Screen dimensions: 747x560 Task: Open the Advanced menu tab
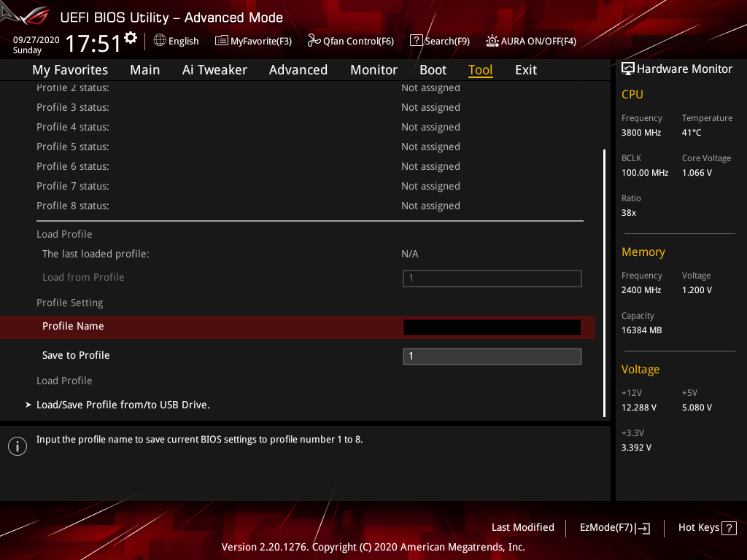coord(298,70)
